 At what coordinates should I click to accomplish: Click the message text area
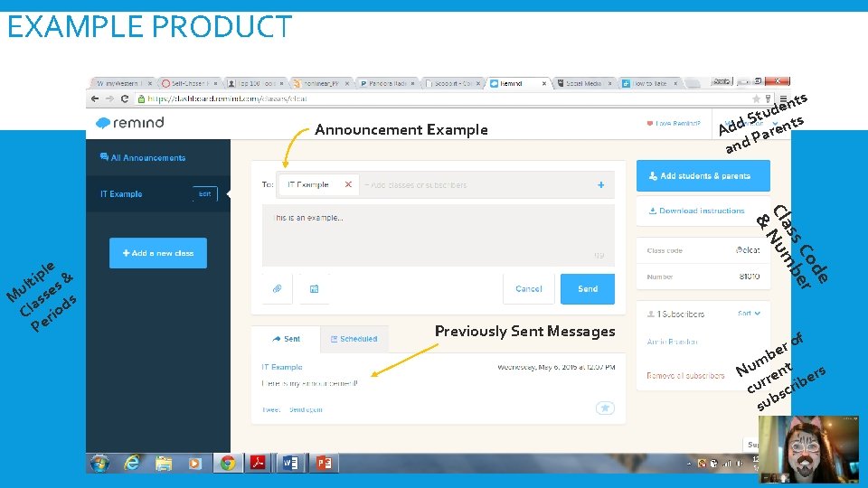click(438, 235)
